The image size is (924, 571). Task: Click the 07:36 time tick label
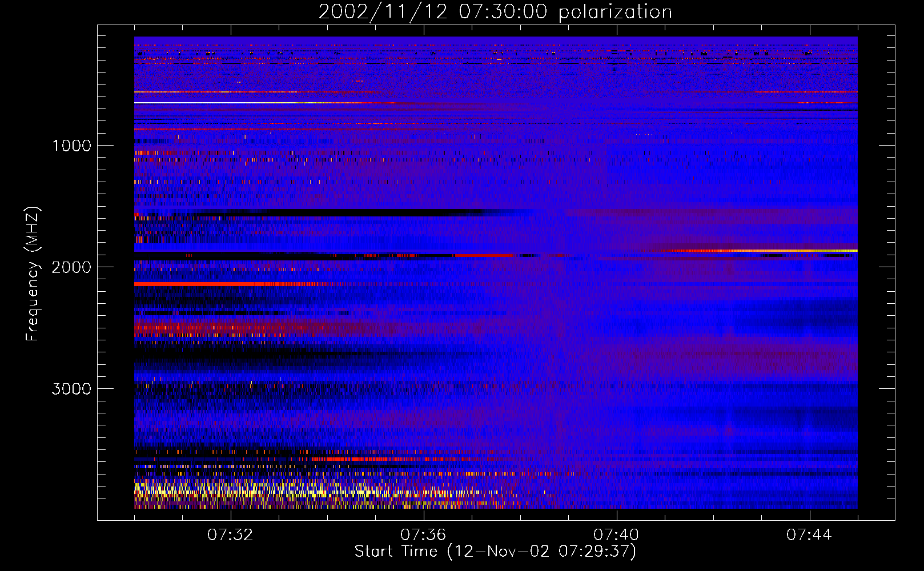pyautogui.click(x=423, y=535)
